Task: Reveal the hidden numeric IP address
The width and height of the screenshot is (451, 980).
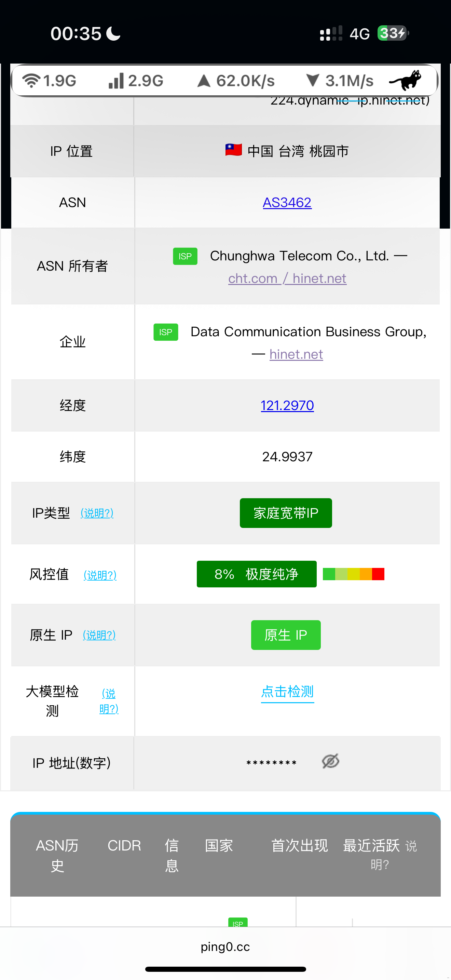Action: click(x=330, y=761)
